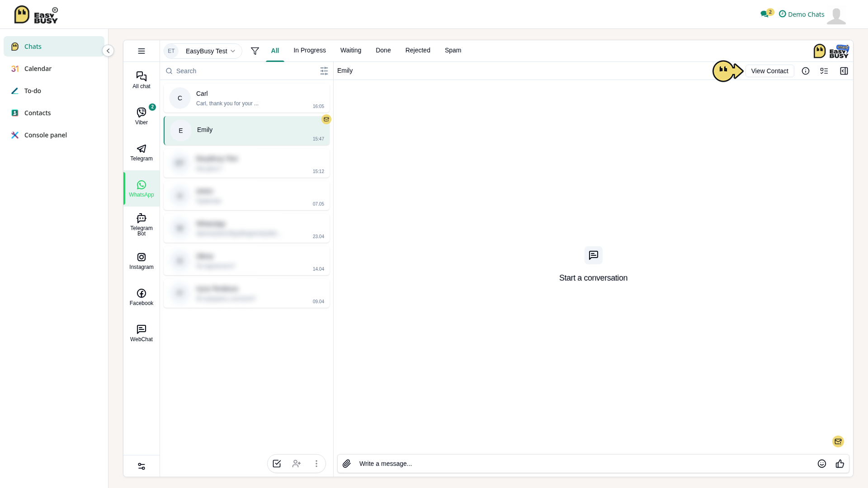Send a thumbs up
The image size is (868, 488).
840,464
